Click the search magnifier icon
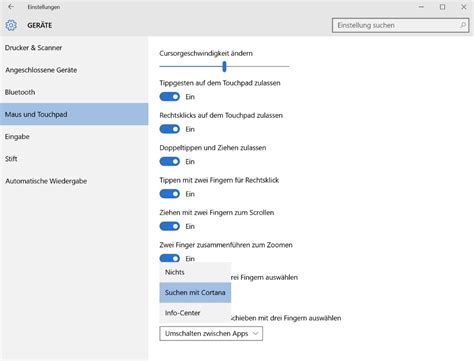The height and width of the screenshot is (361, 474). (x=463, y=25)
